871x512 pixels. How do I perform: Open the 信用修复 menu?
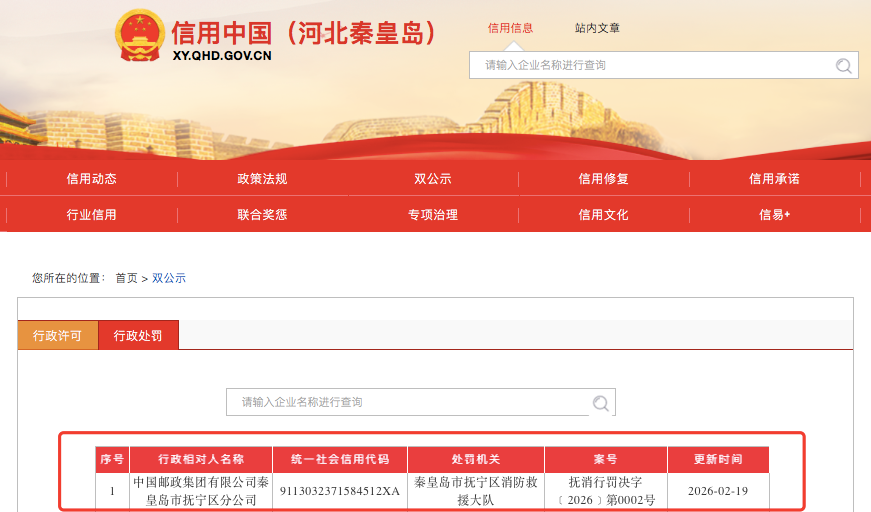[603, 179]
